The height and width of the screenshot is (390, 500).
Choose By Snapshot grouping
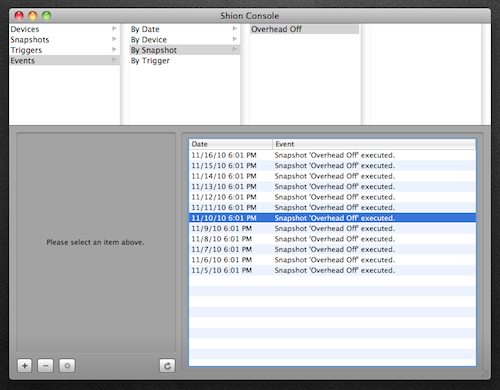coord(185,50)
